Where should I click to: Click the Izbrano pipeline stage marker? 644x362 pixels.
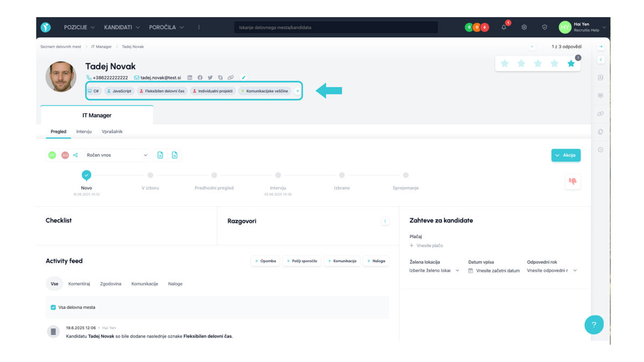(x=342, y=175)
